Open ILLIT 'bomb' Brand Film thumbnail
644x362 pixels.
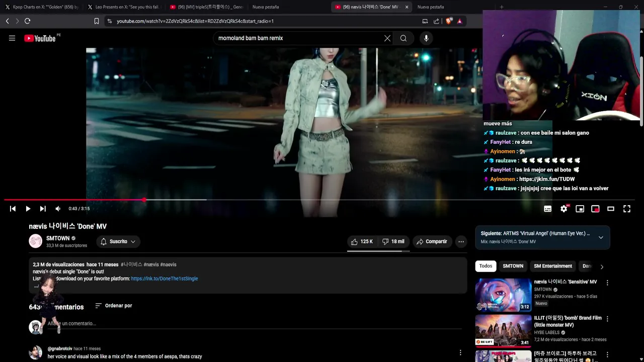click(x=503, y=331)
